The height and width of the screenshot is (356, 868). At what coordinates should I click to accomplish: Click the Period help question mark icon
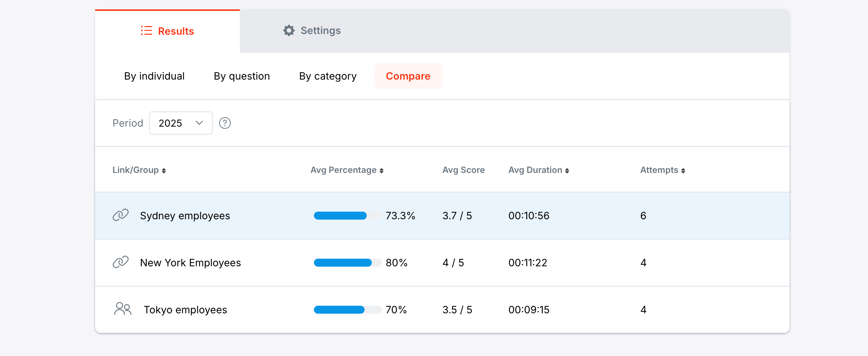[x=225, y=123]
